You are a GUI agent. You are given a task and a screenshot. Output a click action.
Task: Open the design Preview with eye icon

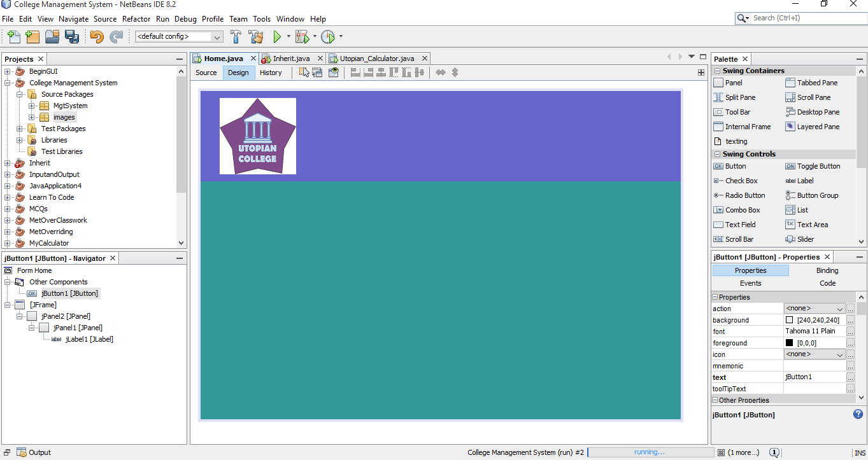[333, 72]
